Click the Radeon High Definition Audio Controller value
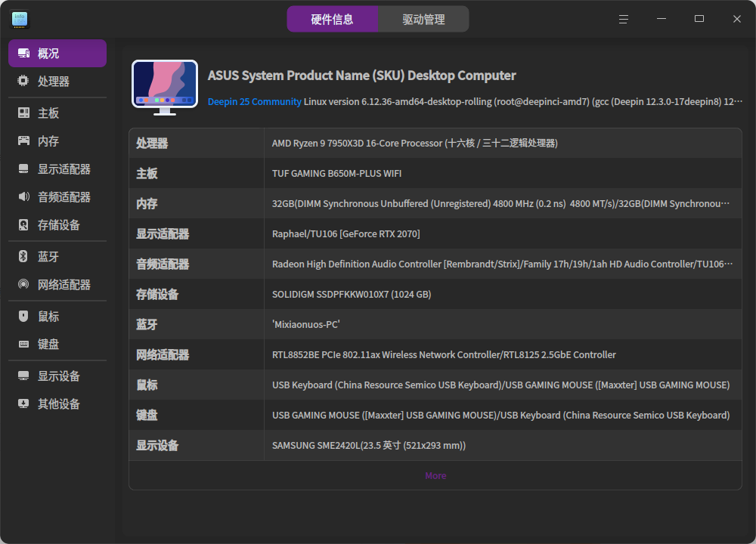Image resolution: width=756 pixels, height=544 pixels. [x=503, y=264]
